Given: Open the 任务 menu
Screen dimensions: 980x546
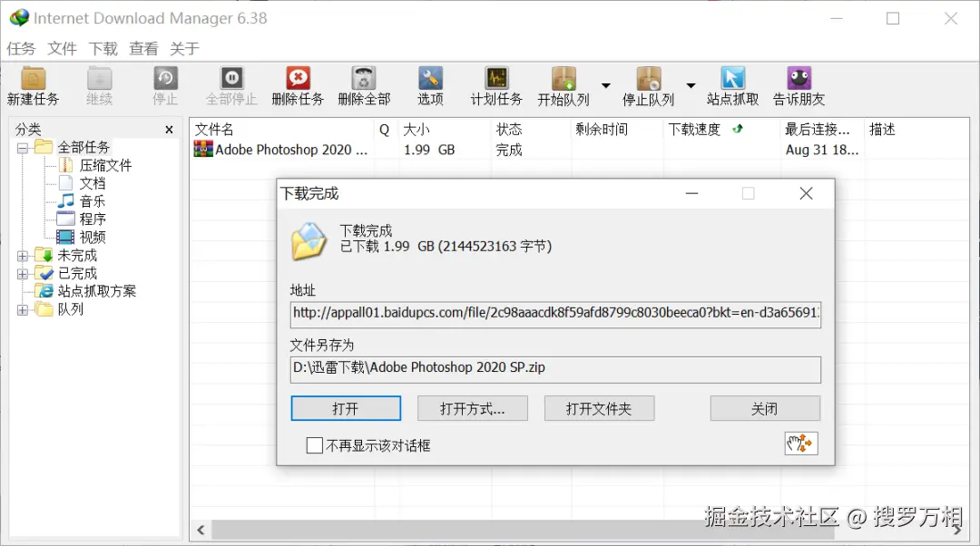Looking at the screenshot, I should (x=21, y=49).
